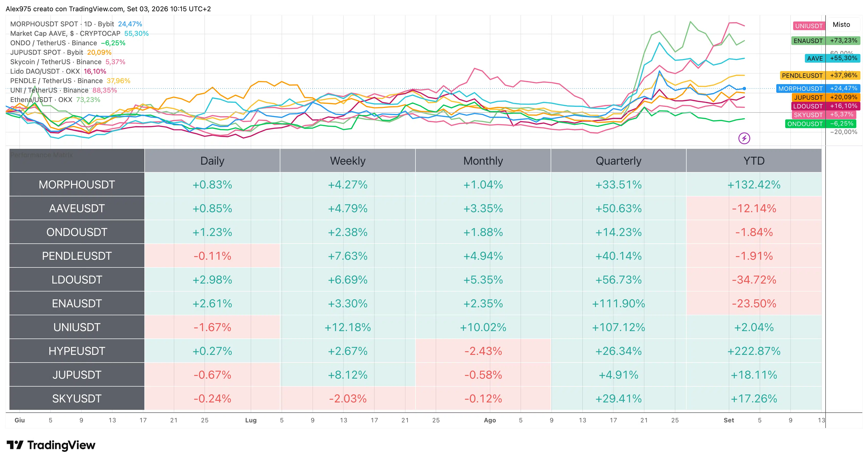
Task: Click the UNIUSDT price label tag
Action: 809,26
